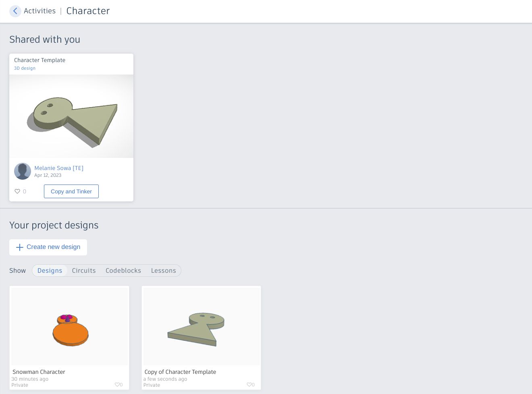The image size is (532, 394).
Task: Like the Character Template with the heart icon
Action: (x=17, y=191)
